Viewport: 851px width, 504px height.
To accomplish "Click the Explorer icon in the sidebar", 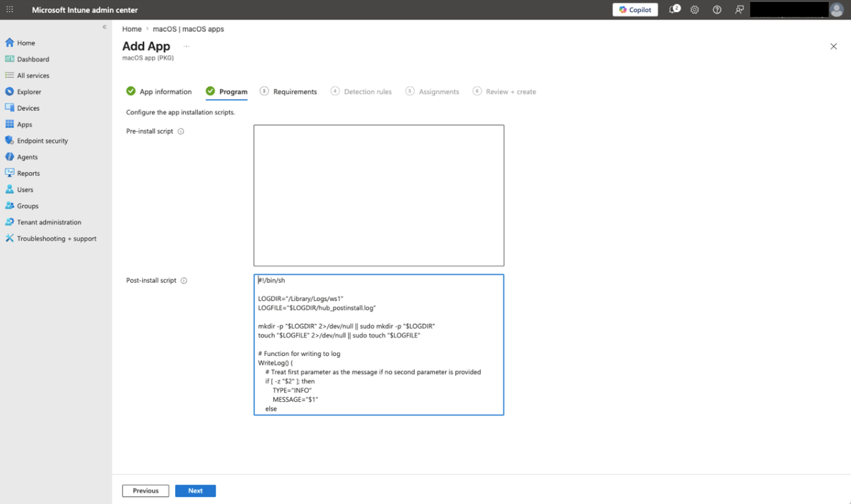I will pyautogui.click(x=9, y=91).
